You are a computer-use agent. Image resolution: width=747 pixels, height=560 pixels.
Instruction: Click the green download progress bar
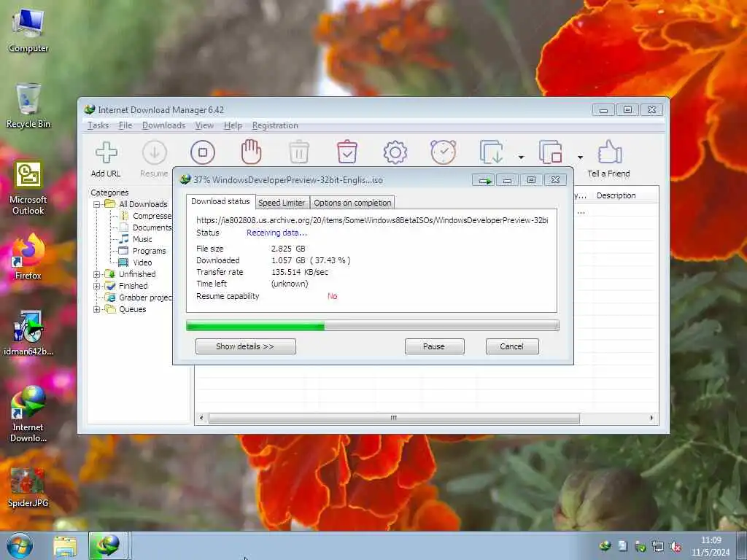372,326
